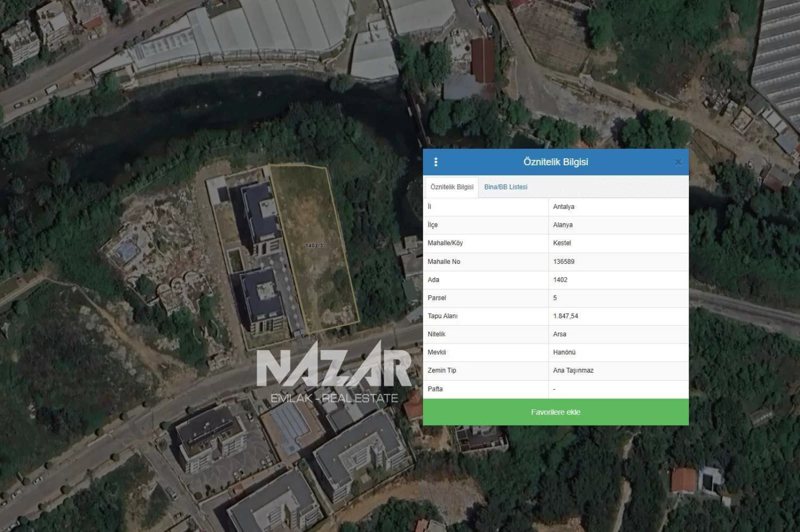800x532 pixels.
Task: Click the Tapu Alanı row label
Action: pos(442,316)
